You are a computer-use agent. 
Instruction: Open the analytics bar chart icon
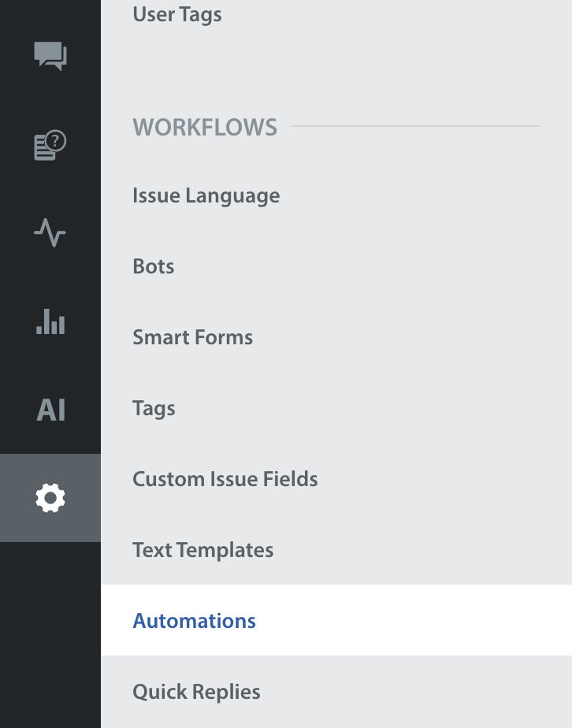click(x=50, y=321)
